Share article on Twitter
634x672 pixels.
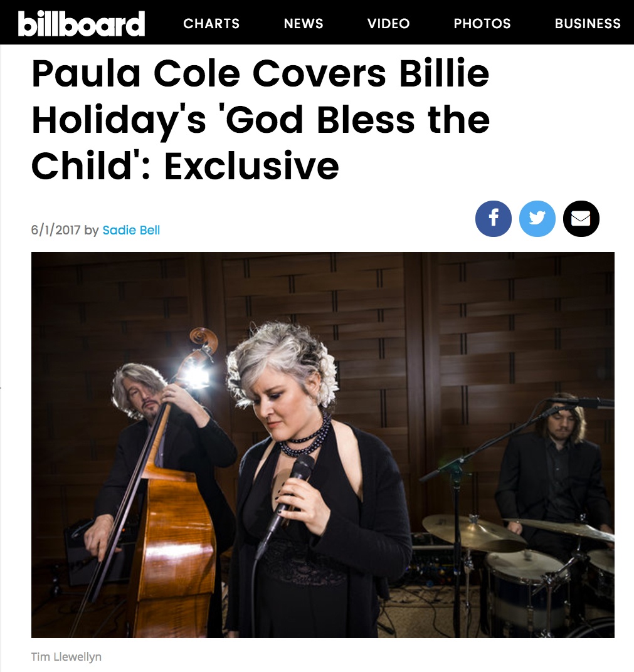pos(537,219)
